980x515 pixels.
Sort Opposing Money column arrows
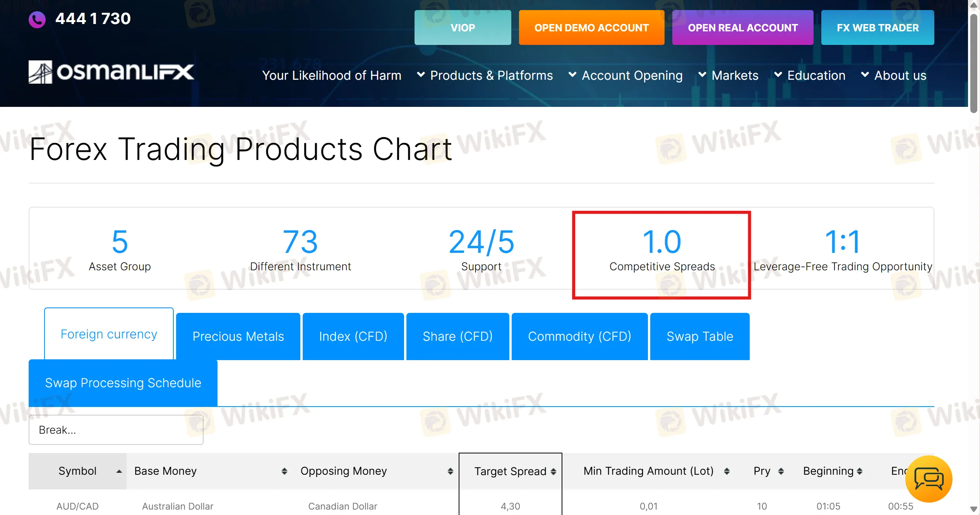pyautogui.click(x=450, y=471)
